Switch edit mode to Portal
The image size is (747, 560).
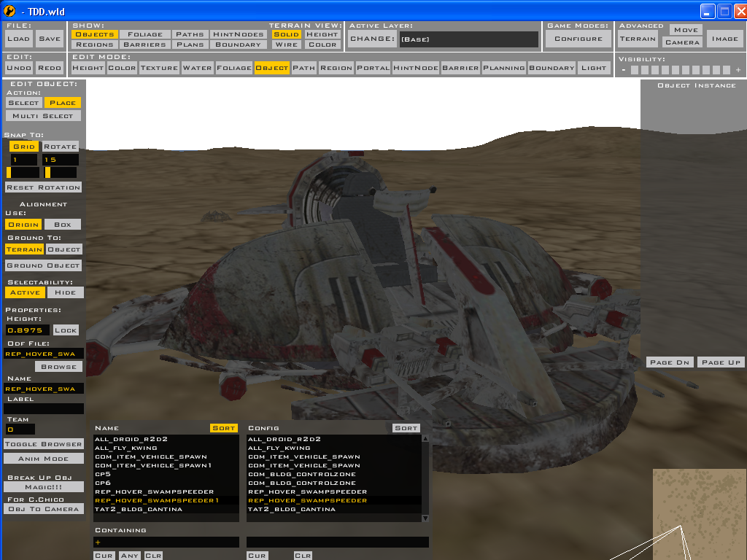tap(373, 68)
